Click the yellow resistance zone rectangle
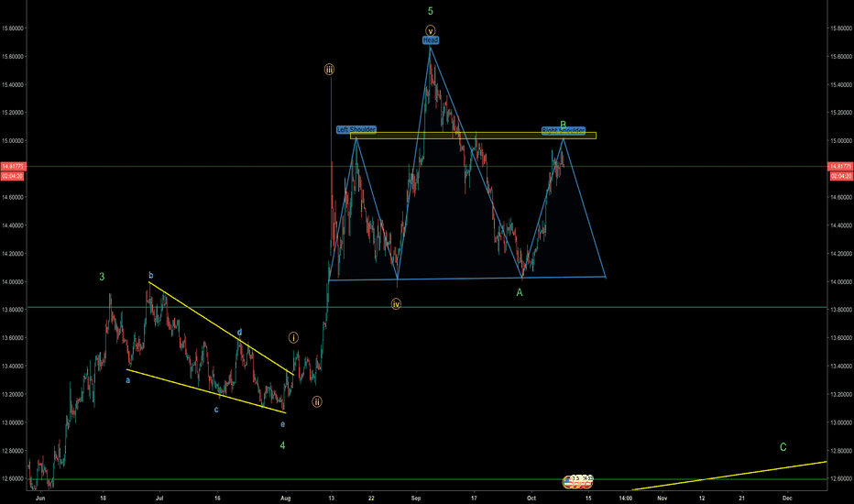Screen dimensions: 854x504 [x=473, y=136]
